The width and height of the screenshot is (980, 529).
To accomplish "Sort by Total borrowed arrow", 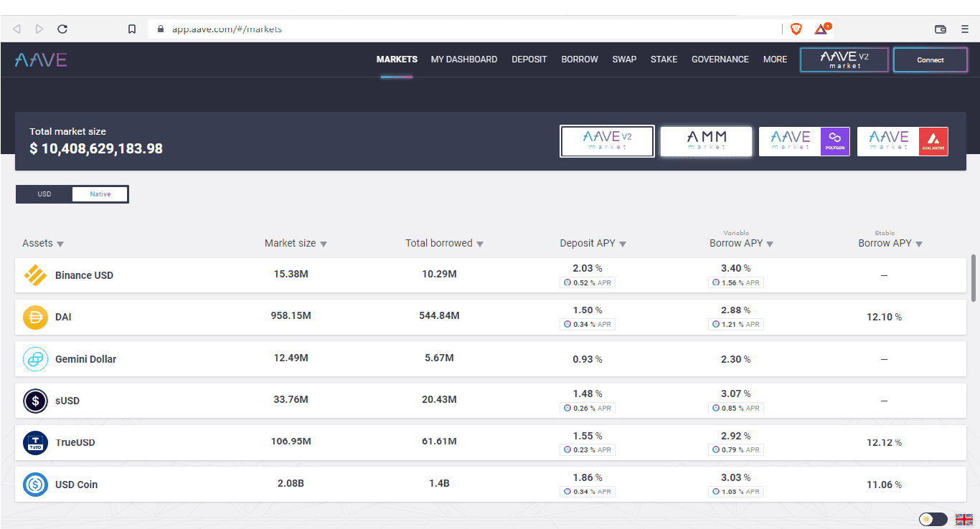I will click(480, 244).
